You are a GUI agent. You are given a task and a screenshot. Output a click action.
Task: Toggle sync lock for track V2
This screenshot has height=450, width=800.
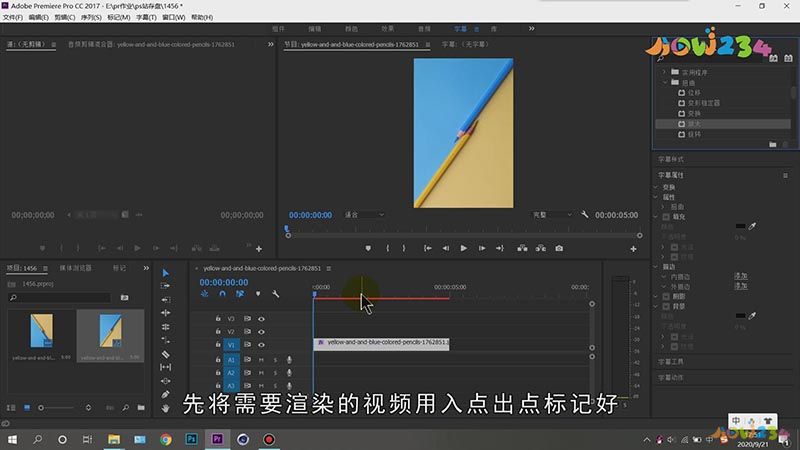[247, 332]
